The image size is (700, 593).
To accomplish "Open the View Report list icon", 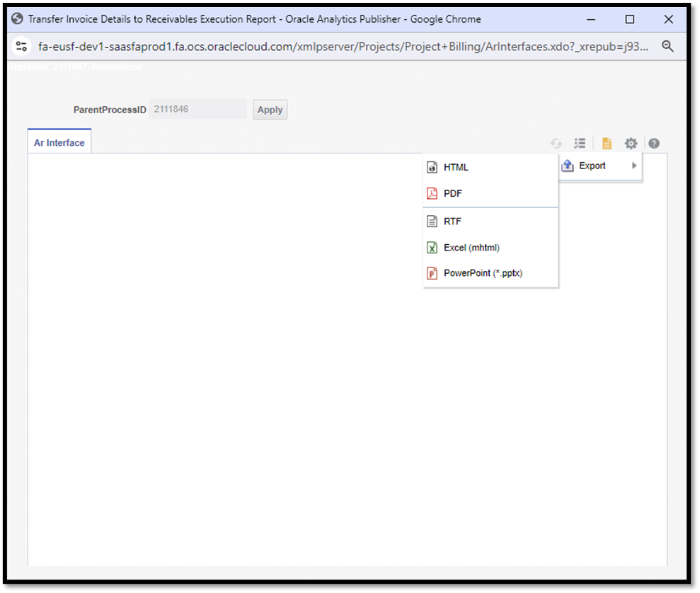I will pyautogui.click(x=580, y=143).
